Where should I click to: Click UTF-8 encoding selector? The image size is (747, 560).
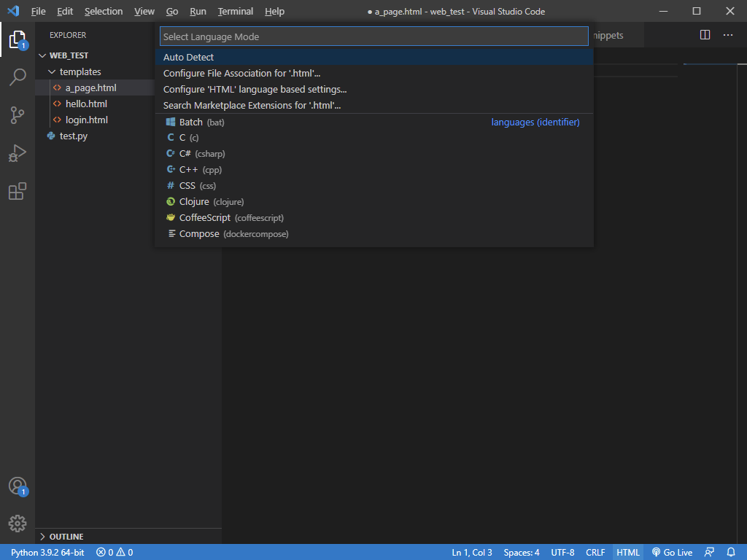[562, 553]
